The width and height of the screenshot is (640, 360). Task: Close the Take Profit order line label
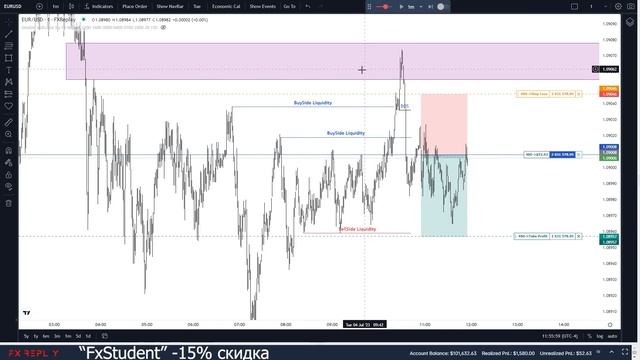579,236
